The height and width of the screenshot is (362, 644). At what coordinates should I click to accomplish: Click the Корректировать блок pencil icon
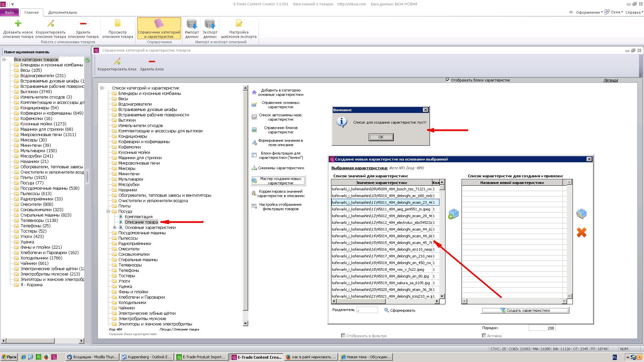click(x=117, y=61)
